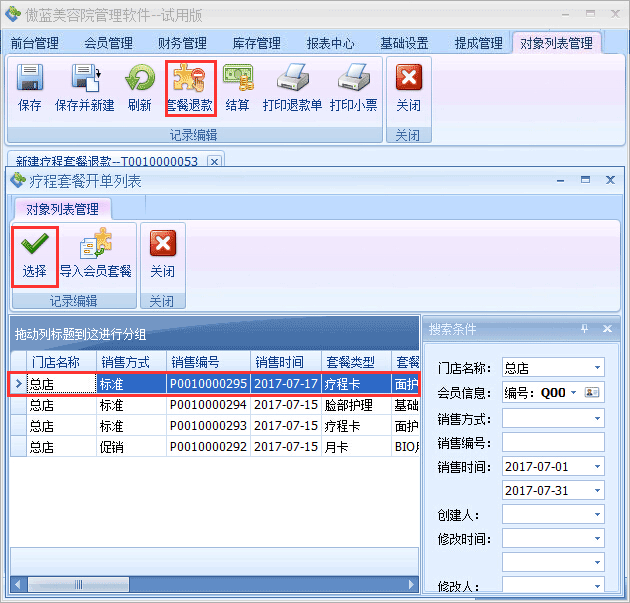Minimize the 疗程套餐开单列表 window

pos(560,180)
